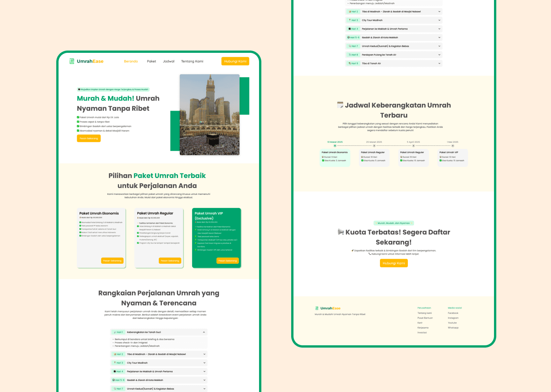The height and width of the screenshot is (392, 551).
Task: Click the sprout icon beside the Wujudkan Impian Umrah badge
Action: [79, 89]
